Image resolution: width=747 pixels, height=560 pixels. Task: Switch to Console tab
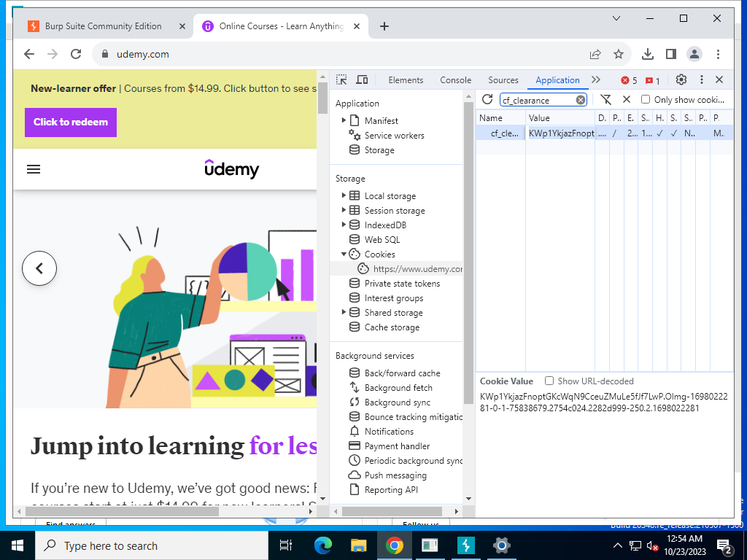(455, 80)
